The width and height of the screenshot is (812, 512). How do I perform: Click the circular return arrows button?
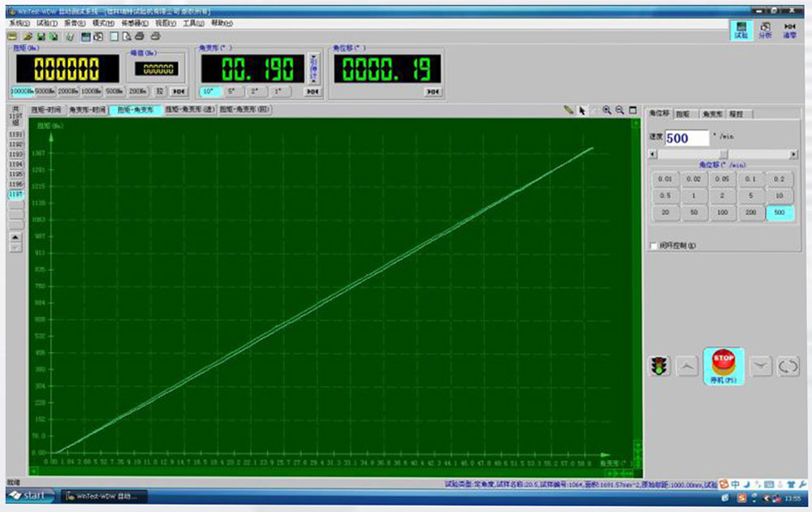click(788, 366)
